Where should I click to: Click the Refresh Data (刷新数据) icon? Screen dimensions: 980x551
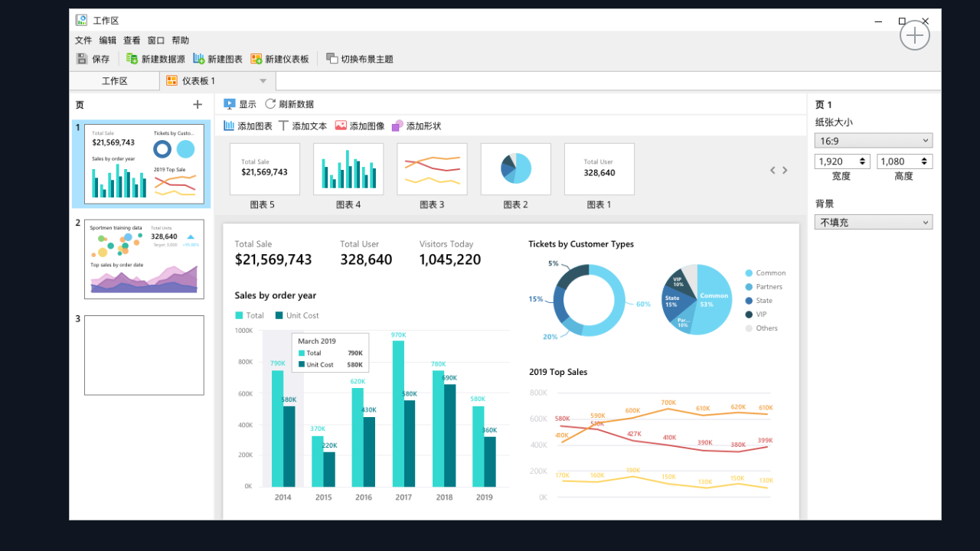[270, 104]
